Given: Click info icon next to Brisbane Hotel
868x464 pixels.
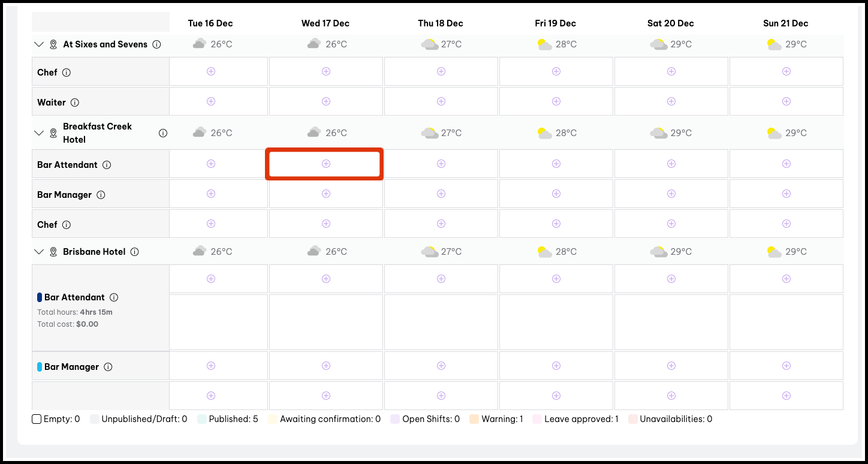Looking at the screenshot, I should 135,252.
